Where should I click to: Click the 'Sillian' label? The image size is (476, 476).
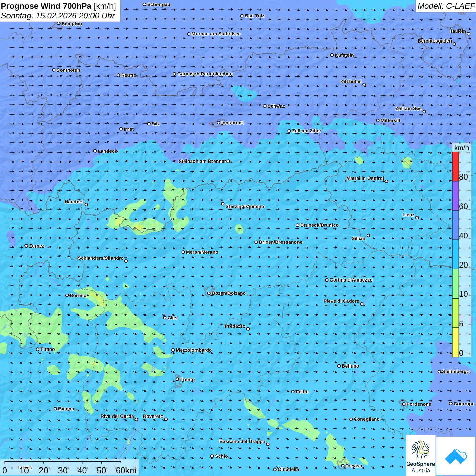(358, 238)
